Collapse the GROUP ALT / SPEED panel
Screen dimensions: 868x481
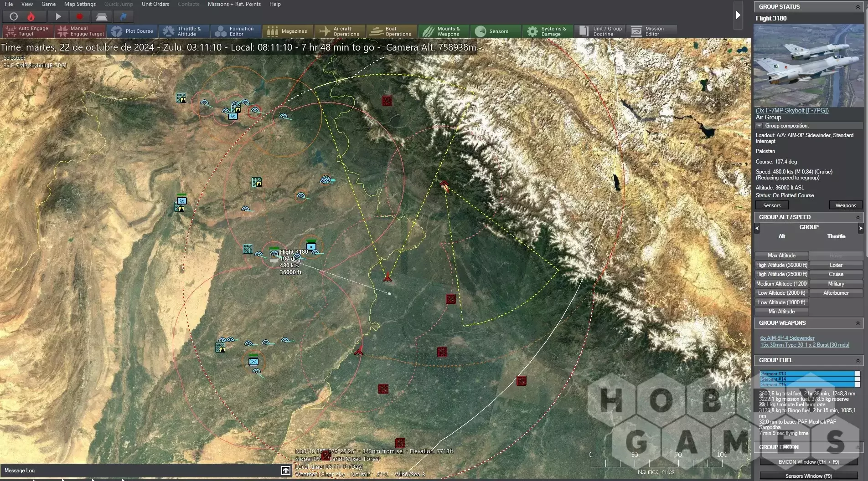(x=858, y=217)
